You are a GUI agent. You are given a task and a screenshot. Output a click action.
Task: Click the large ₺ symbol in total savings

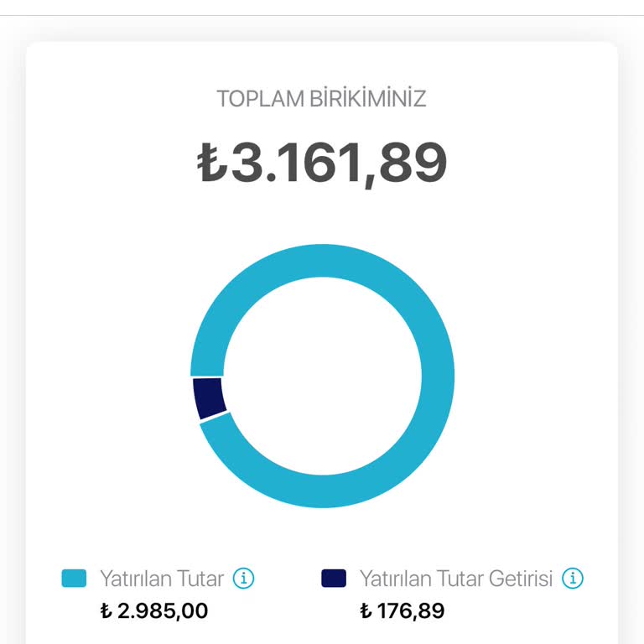212,162
